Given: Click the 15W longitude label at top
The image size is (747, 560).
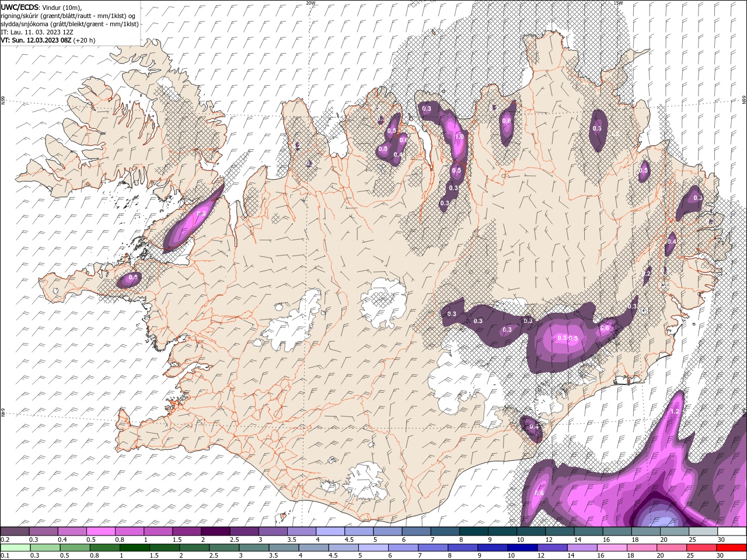Looking at the screenshot, I should 618,3.
